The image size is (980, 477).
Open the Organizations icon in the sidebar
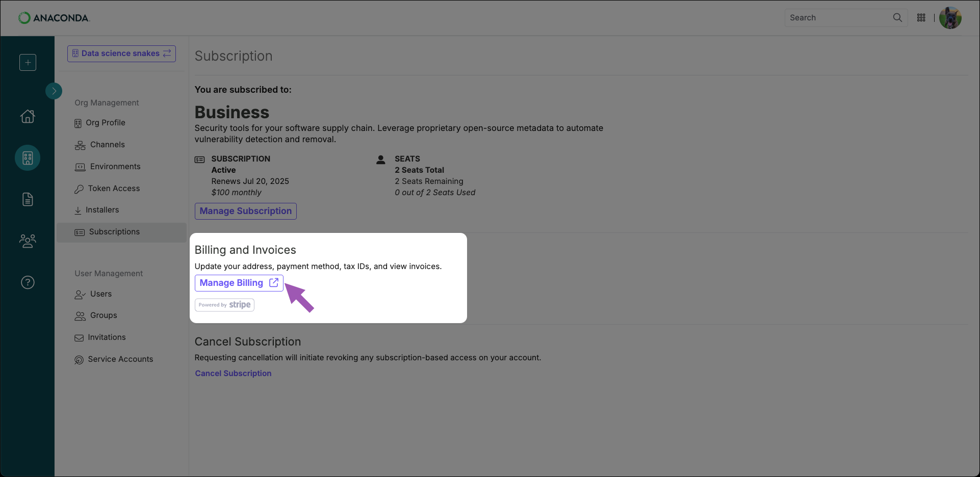[27, 157]
